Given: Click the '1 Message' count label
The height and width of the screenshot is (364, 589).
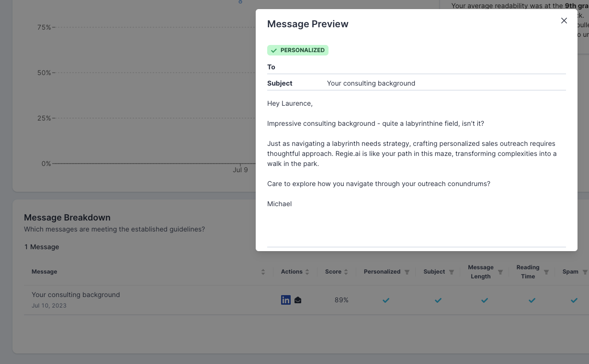Looking at the screenshot, I should 42,247.
